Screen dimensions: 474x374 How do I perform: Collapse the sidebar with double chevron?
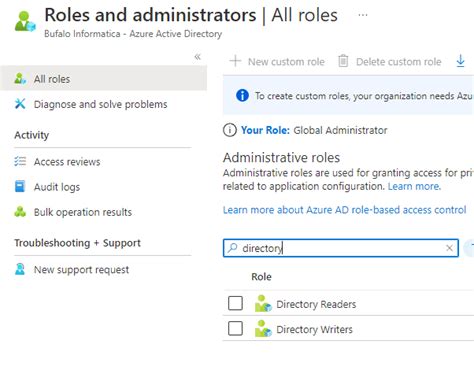pyautogui.click(x=198, y=57)
